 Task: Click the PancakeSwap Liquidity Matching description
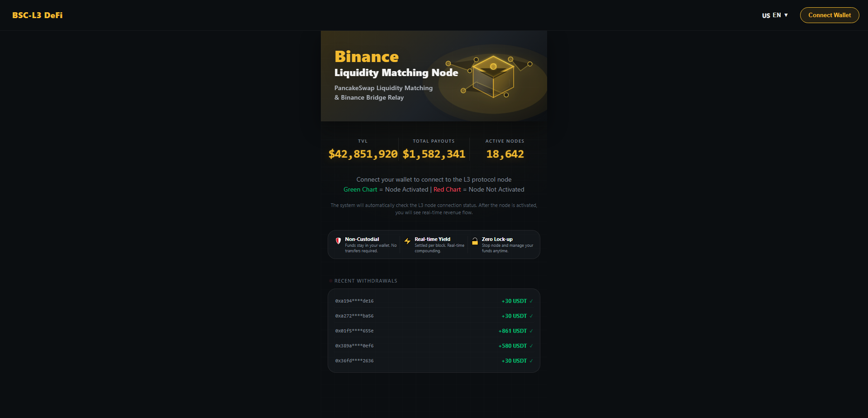(383, 92)
